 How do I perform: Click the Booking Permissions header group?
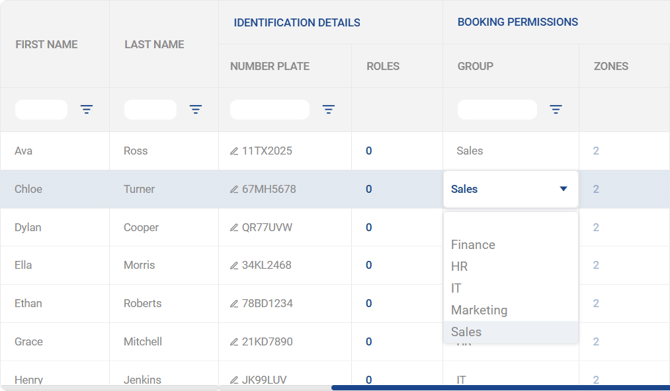(x=518, y=22)
